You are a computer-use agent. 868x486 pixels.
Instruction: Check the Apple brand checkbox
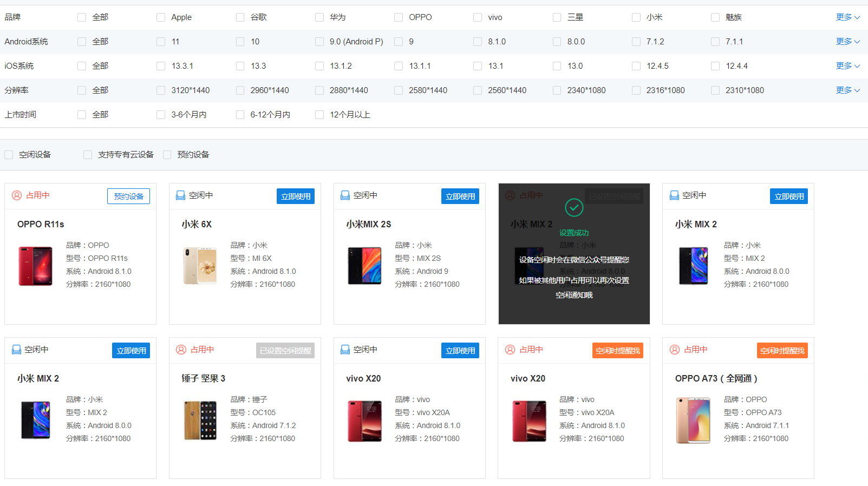point(161,17)
